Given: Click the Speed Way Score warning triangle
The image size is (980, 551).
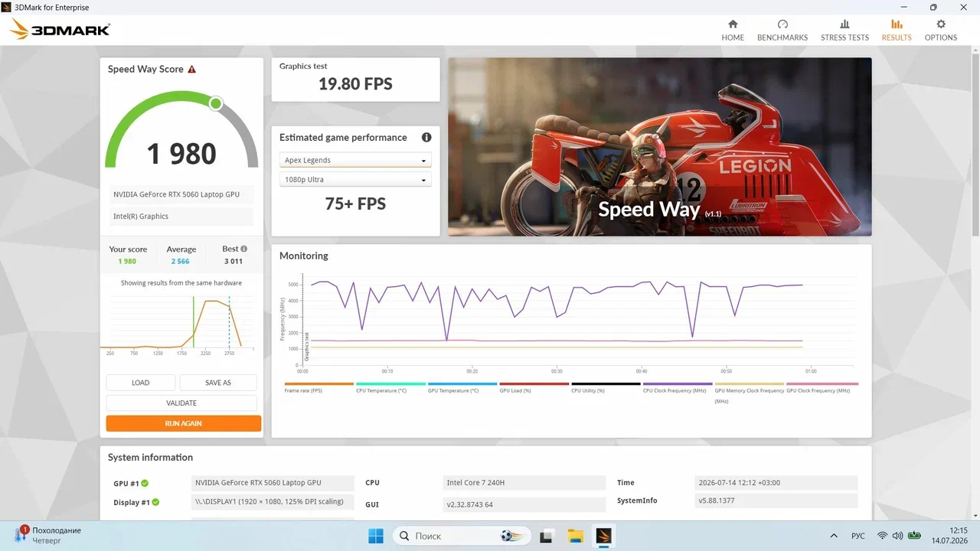Looking at the screenshot, I should (191, 69).
